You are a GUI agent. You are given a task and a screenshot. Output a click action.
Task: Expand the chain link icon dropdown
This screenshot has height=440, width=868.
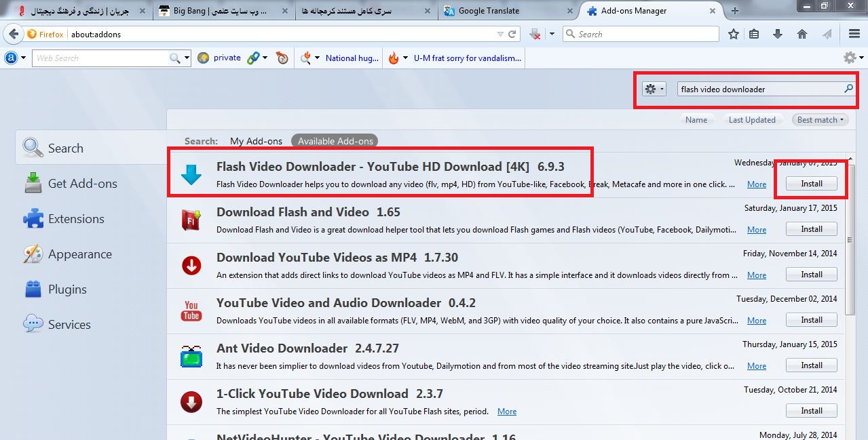265,58
